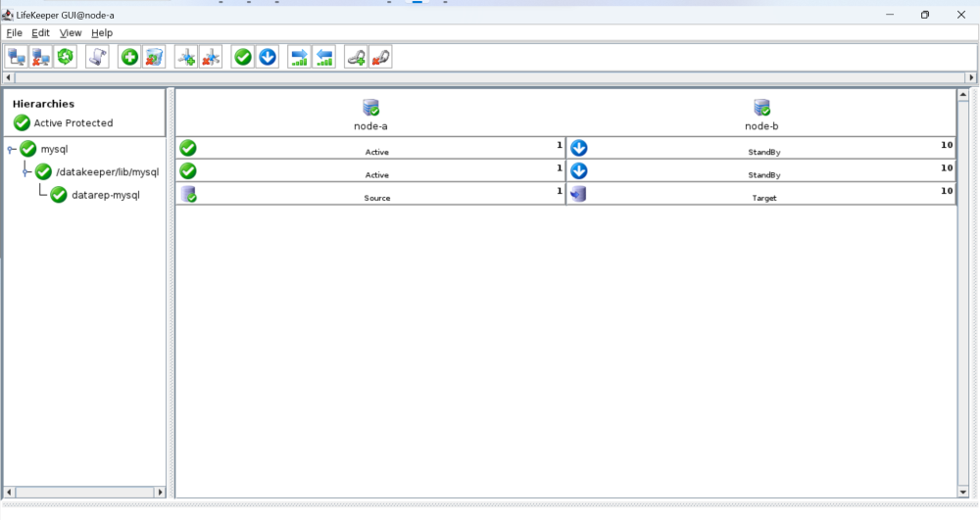This screenshot has width=980, height=520.
Task: Select datarep-mysql in hierarchy tree
Action: [x=106, y=195]
